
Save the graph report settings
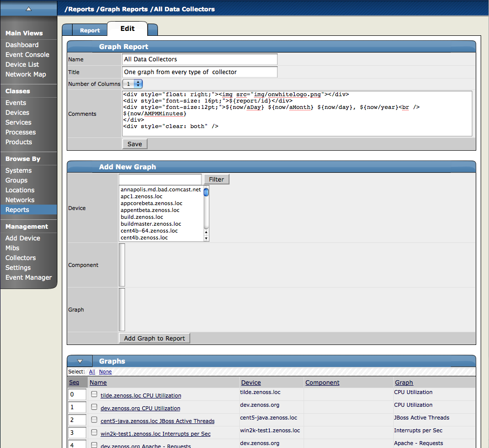click(134, 144)
